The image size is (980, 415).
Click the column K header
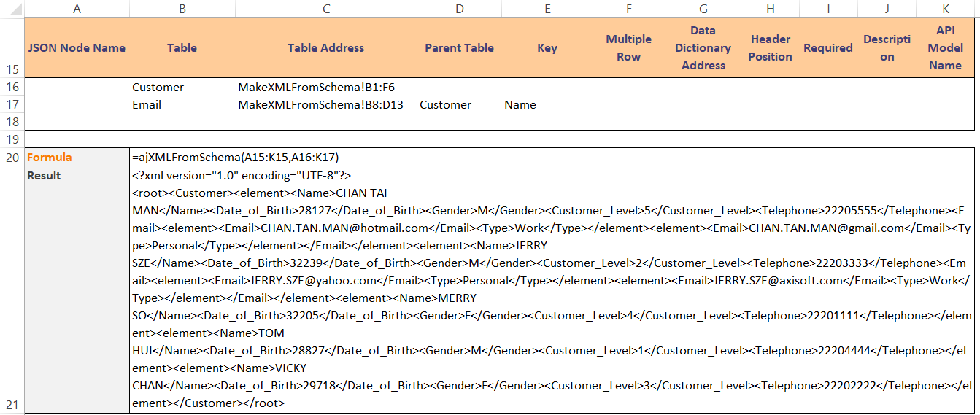click(x=945, y=8)
